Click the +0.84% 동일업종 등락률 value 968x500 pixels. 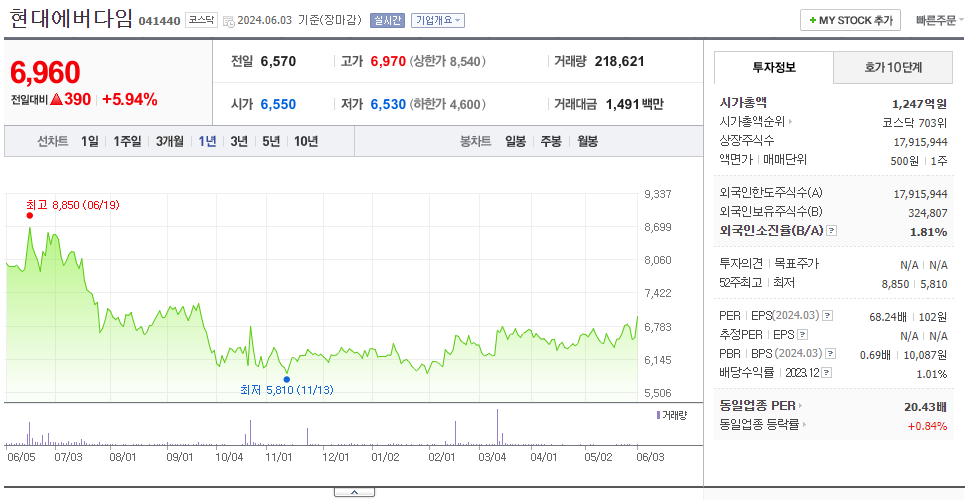click(927, 425)
